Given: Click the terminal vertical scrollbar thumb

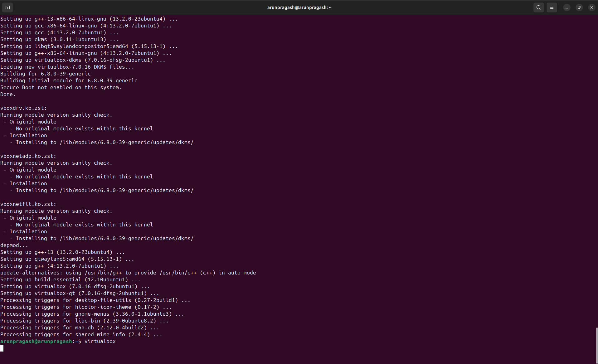Looking at the screenshot, I should pos(596,345).
